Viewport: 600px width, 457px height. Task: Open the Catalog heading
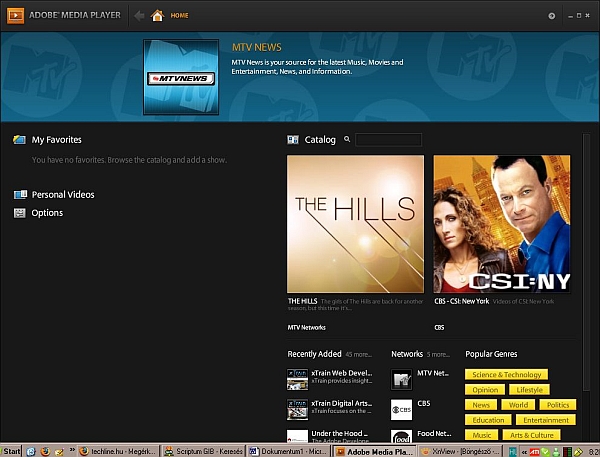320,140
